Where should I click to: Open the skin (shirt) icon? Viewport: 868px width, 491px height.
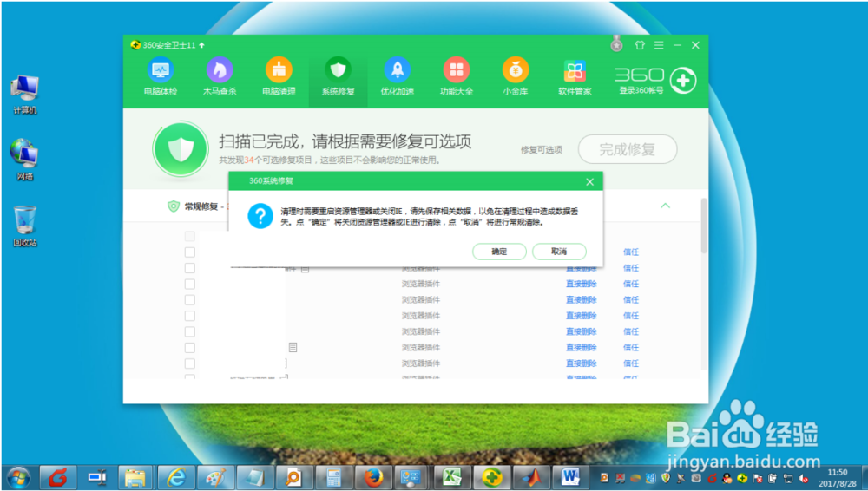click(640, 45)
